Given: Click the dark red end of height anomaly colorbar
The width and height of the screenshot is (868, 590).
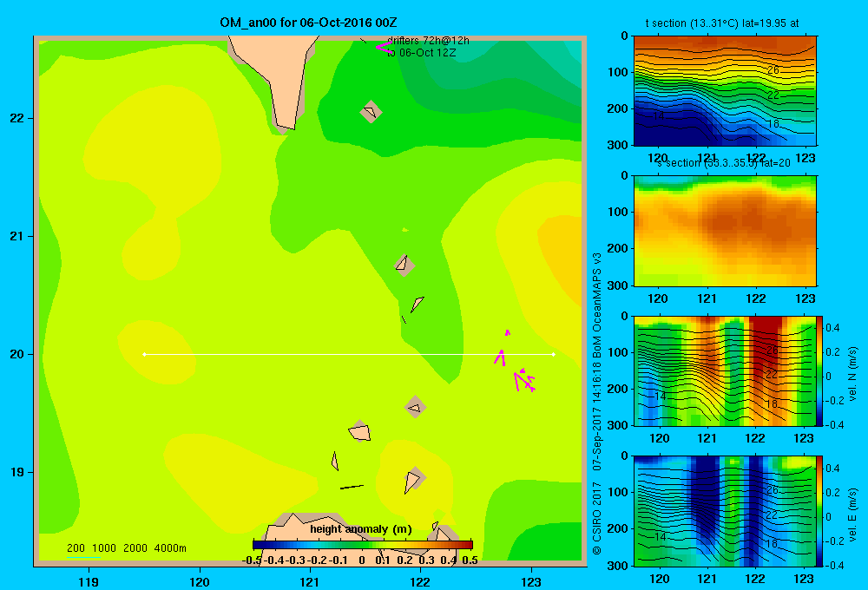Looking at the screenshot, I should pyautogui.click(x=467, y=545).
